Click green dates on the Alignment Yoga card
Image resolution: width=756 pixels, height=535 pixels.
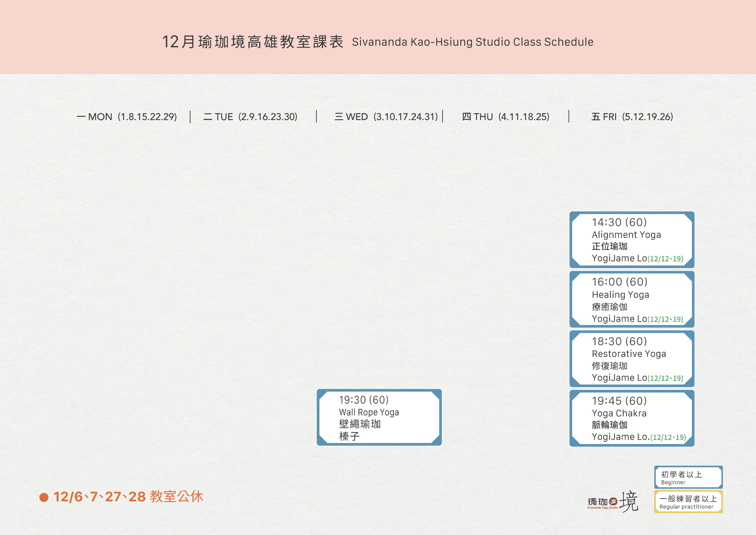click(665, 259)
